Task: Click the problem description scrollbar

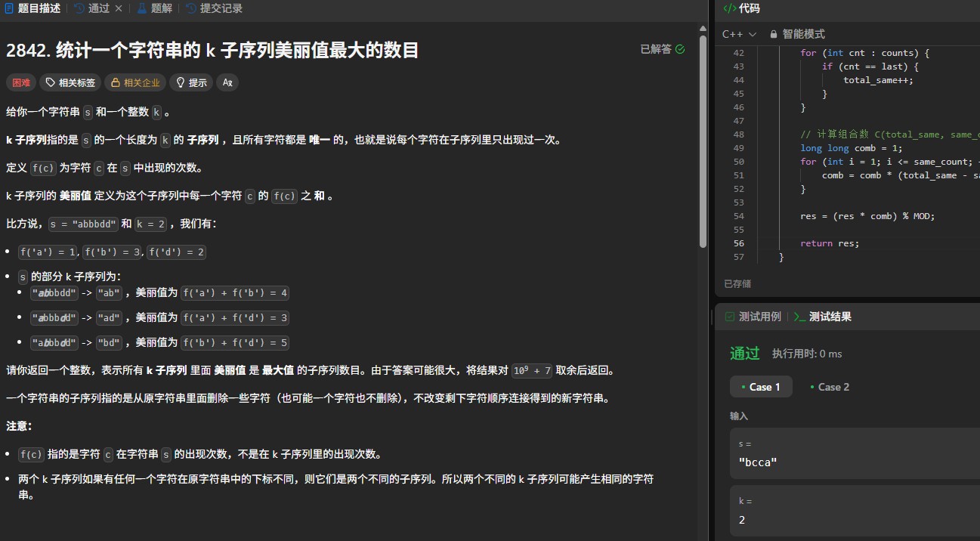Action: [x=703, y=144]
